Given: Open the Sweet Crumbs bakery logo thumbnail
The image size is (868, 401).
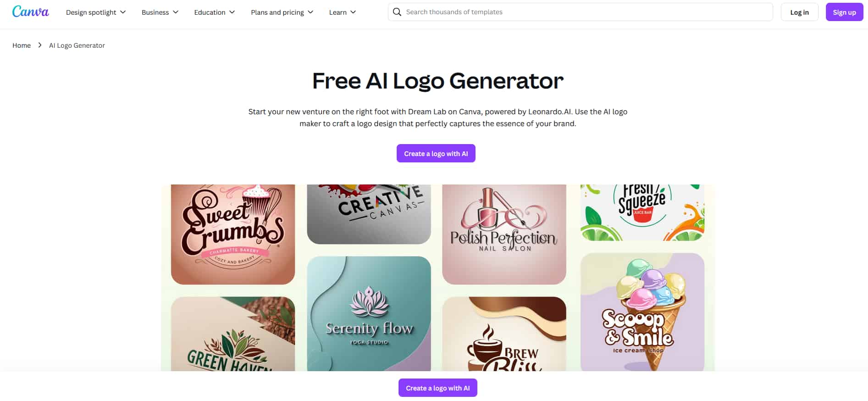Looking at the screenshot, I should click(x=233, y=234).
